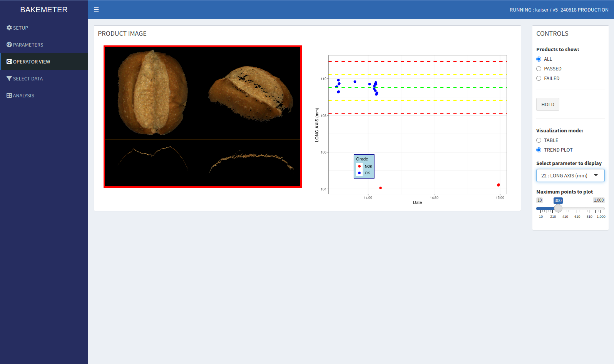This screenshot has height=364, width=614.
Task: Switch visualization mode to TABLE
Action: [539, 140]
